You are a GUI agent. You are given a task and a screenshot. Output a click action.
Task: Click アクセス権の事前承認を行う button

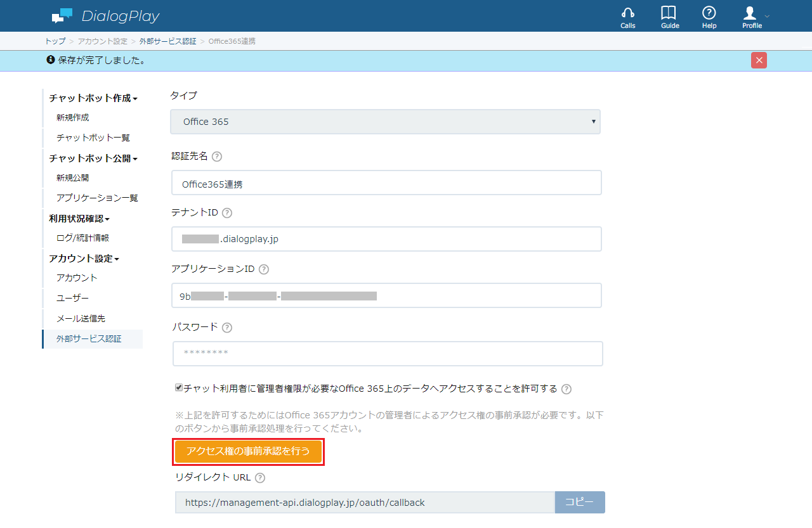pos(249,451)
